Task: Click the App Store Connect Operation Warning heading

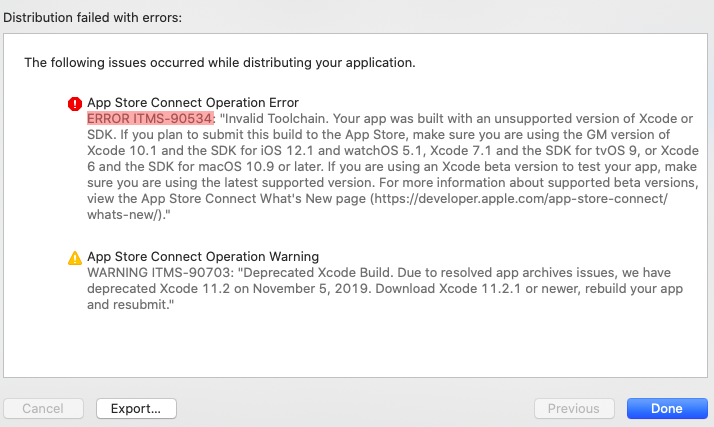Action: tap(203, 256)
